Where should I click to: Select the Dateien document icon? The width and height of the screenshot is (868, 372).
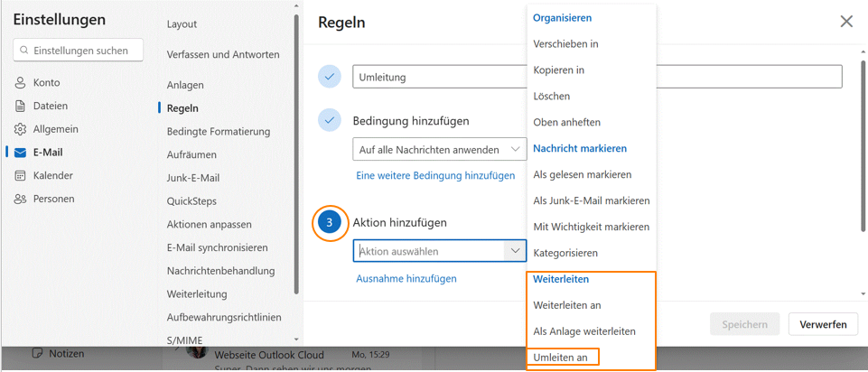[x=21, y=107]
